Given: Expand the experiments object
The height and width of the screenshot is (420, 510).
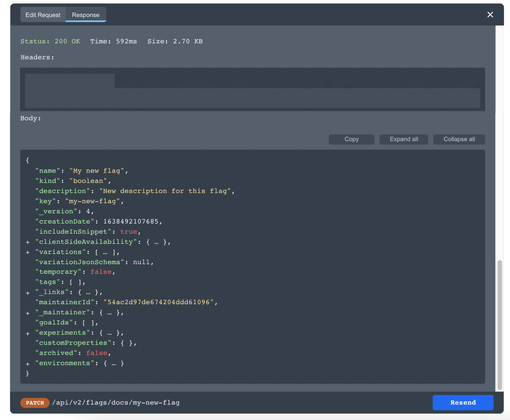Looking at the screenshot, I should (x=28, y=333).
